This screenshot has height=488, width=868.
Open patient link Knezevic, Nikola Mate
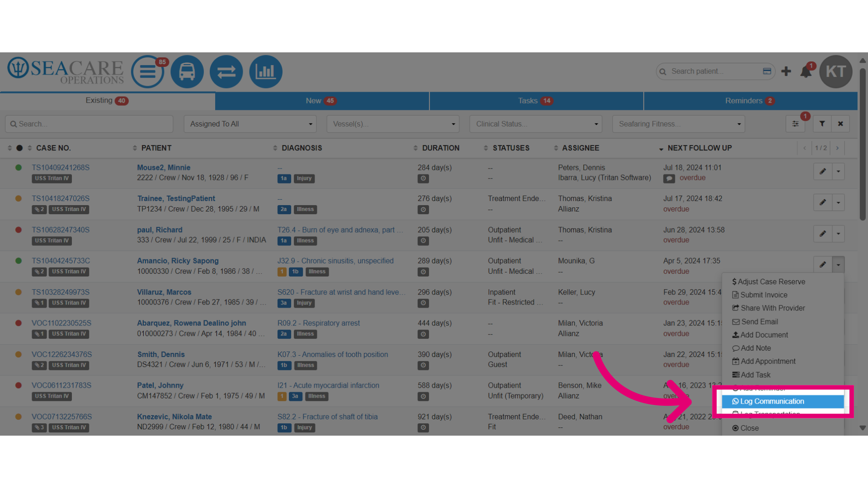coord(175,417)
